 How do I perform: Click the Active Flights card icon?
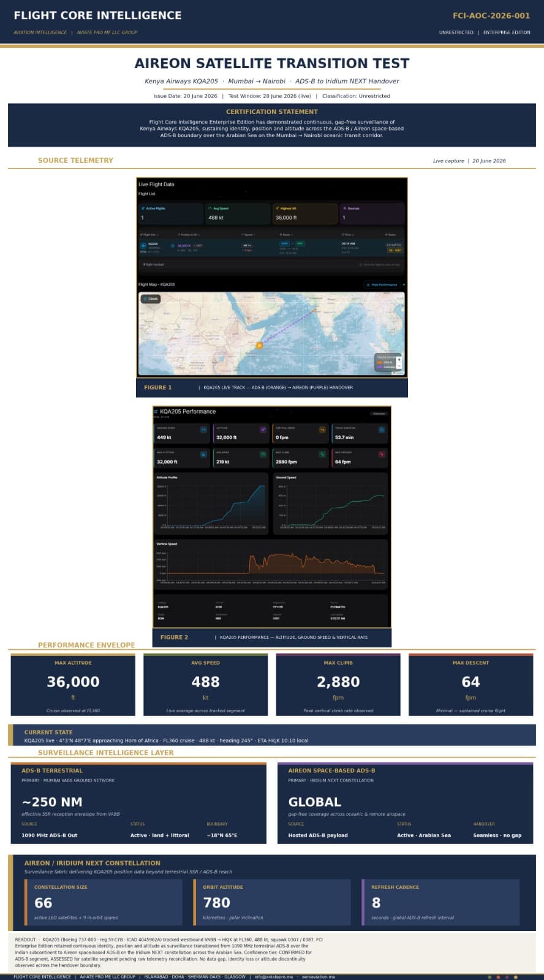pyautogui.click(x=143, y=208)
